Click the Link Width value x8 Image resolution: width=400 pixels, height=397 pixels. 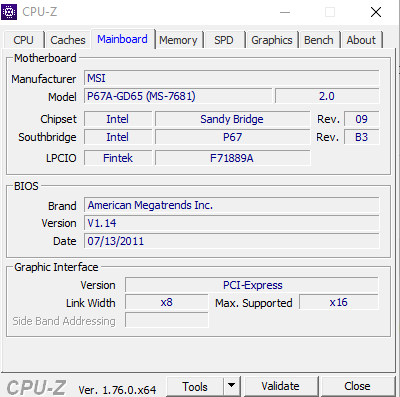(x=167, y=302)
